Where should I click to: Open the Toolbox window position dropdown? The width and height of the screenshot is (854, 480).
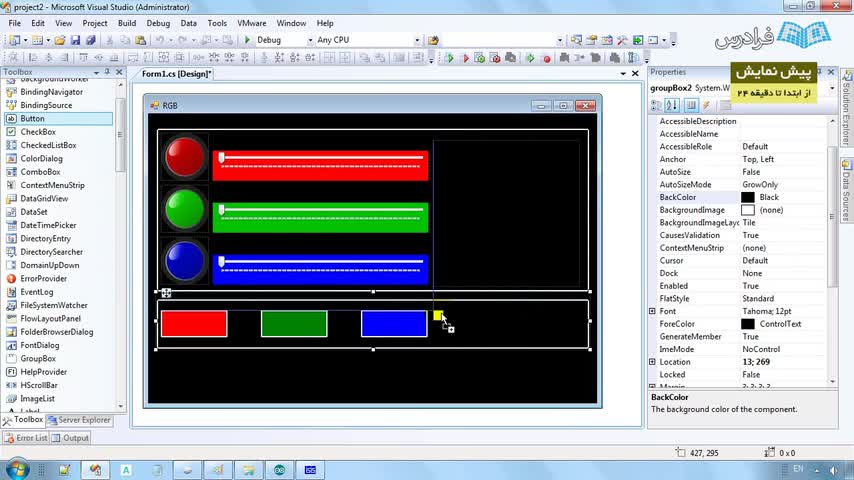pyautogui.click(x=96, y=72)
